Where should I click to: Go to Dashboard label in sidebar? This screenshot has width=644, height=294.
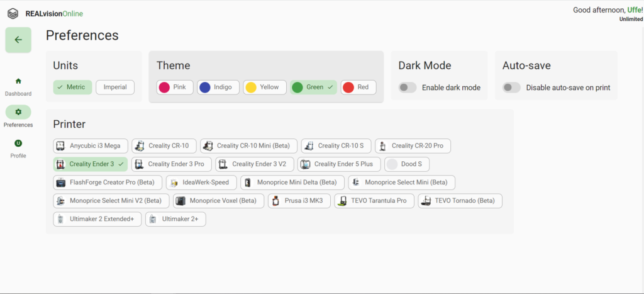[18, 94]
